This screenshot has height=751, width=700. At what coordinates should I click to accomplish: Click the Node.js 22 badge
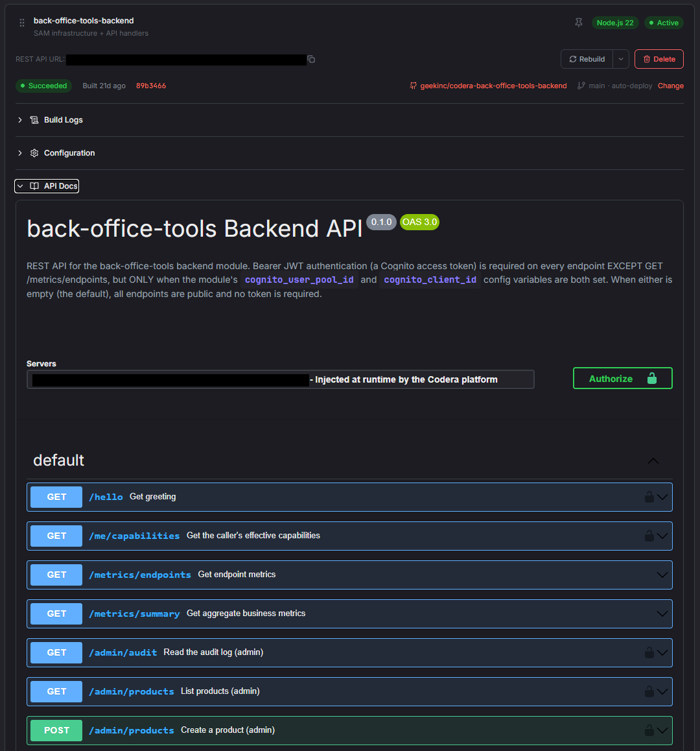[615, 23]
